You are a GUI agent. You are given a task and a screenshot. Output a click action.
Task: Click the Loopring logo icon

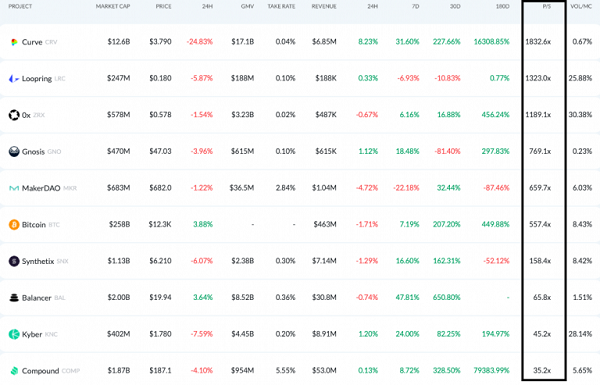(x=14, y=78)
